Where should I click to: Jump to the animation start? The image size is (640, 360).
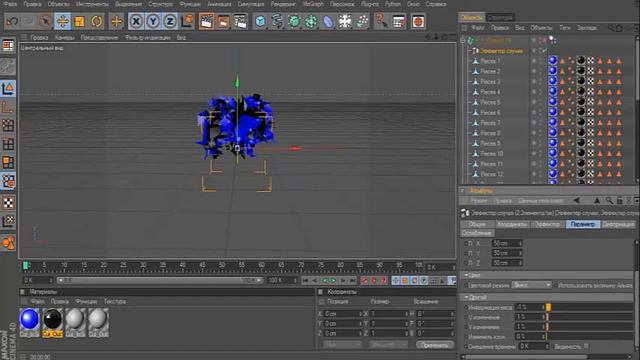click(x=305, y=280)
